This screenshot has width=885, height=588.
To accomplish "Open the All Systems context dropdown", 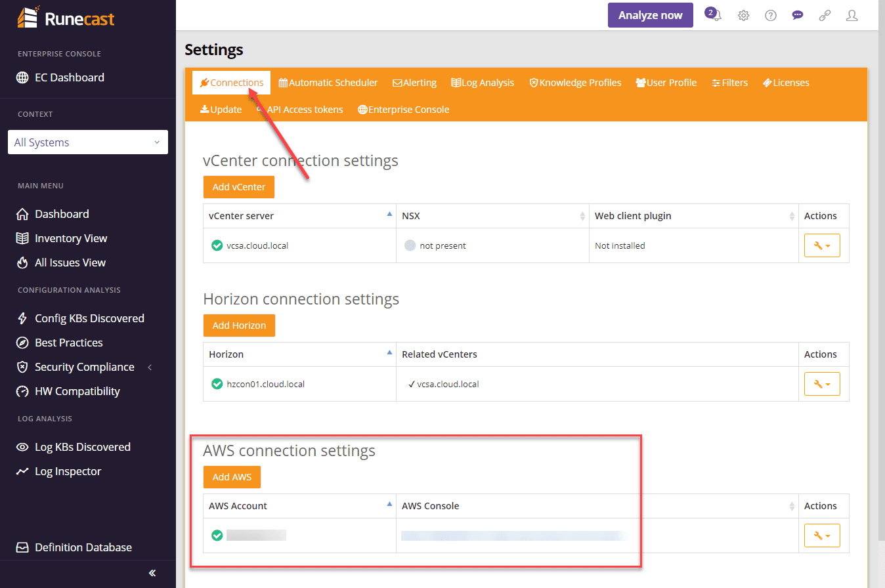I will coord(87,142).
